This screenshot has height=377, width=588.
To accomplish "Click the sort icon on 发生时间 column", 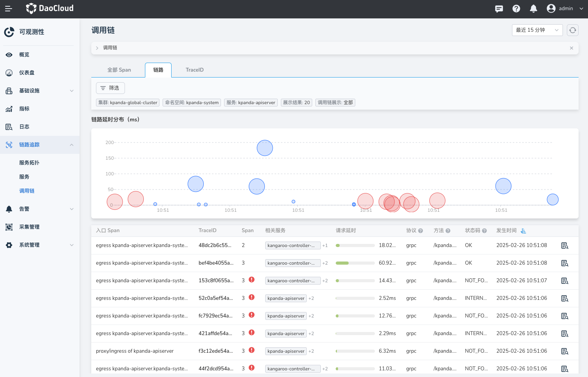I will tap(523, 231).
